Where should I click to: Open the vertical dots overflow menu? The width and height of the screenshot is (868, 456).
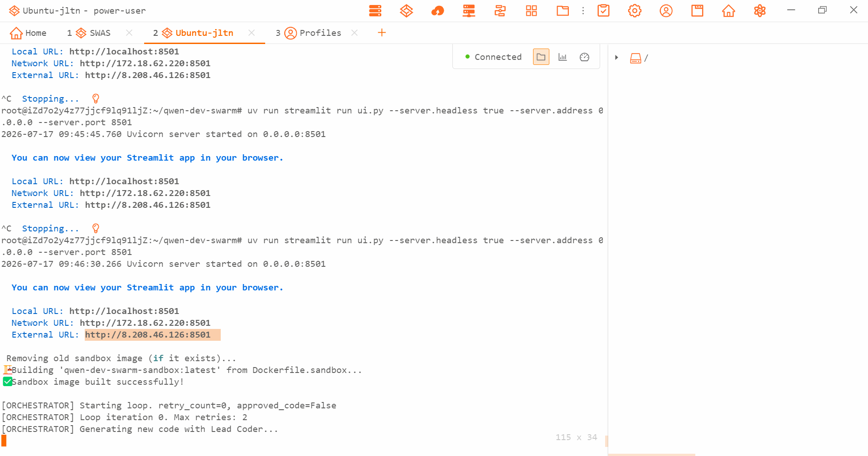583,10
